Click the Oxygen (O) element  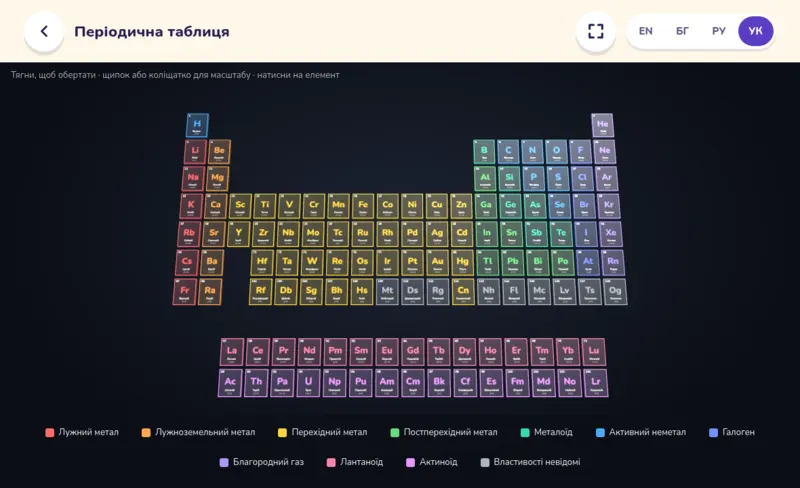click(x=556, y=152)
